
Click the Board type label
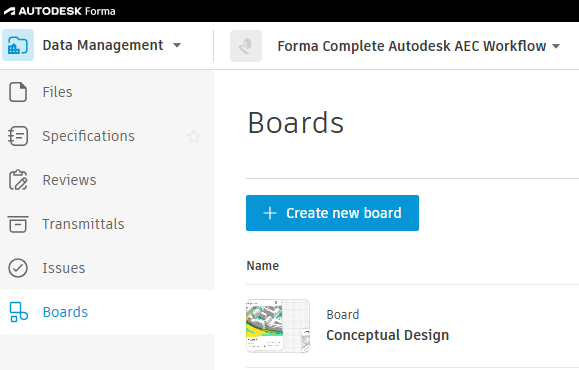tap(343, 315)
